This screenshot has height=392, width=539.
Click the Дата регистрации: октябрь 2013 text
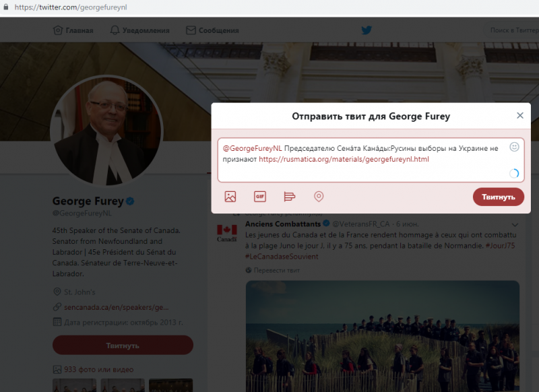[x=123, y=323]
